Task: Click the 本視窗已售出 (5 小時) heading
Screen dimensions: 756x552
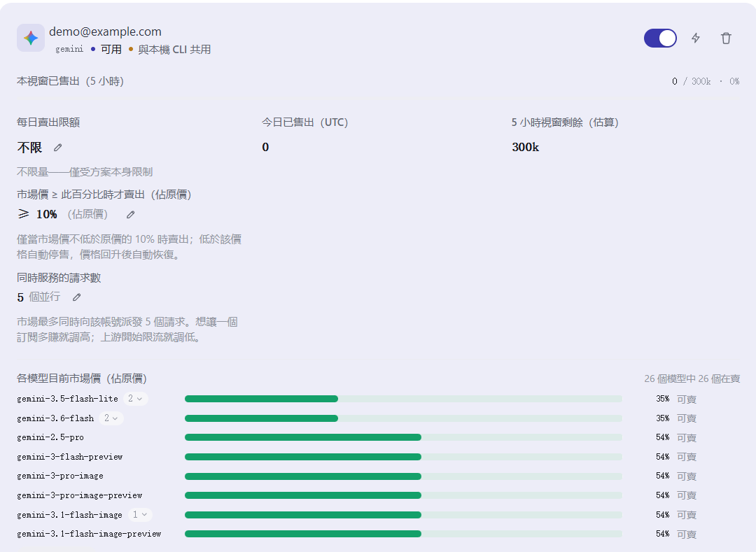Action: (71, 81)
